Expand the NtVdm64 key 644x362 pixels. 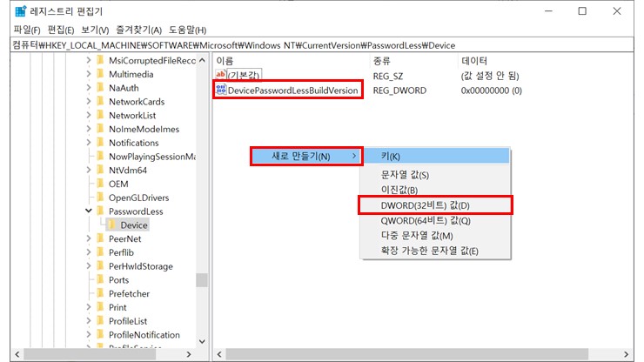[x=89, y=170]
